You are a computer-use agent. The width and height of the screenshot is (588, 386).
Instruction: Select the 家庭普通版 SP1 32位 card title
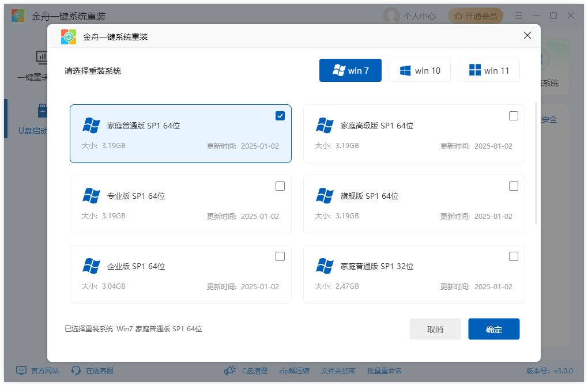click(377, 266)
